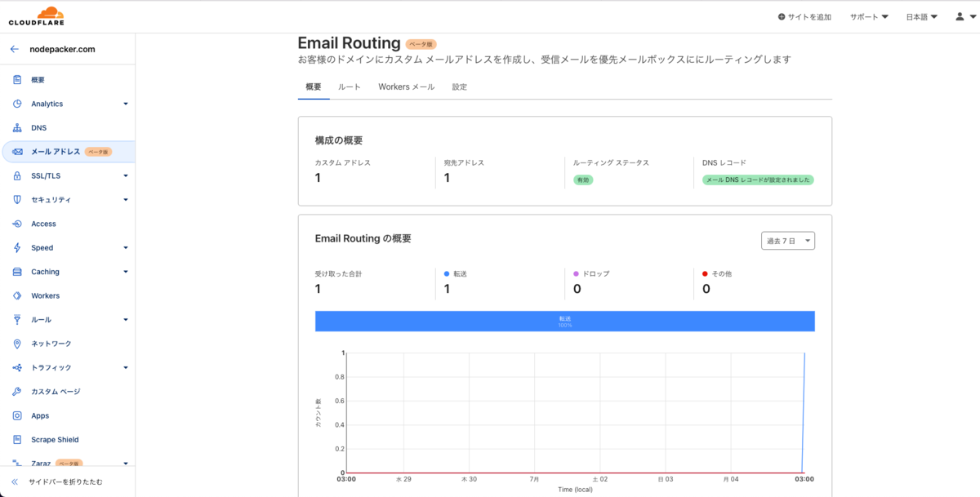This screenshot has height=497, width=980.
Task: Switch to the 設定 tab
Action: pos(460,87)
